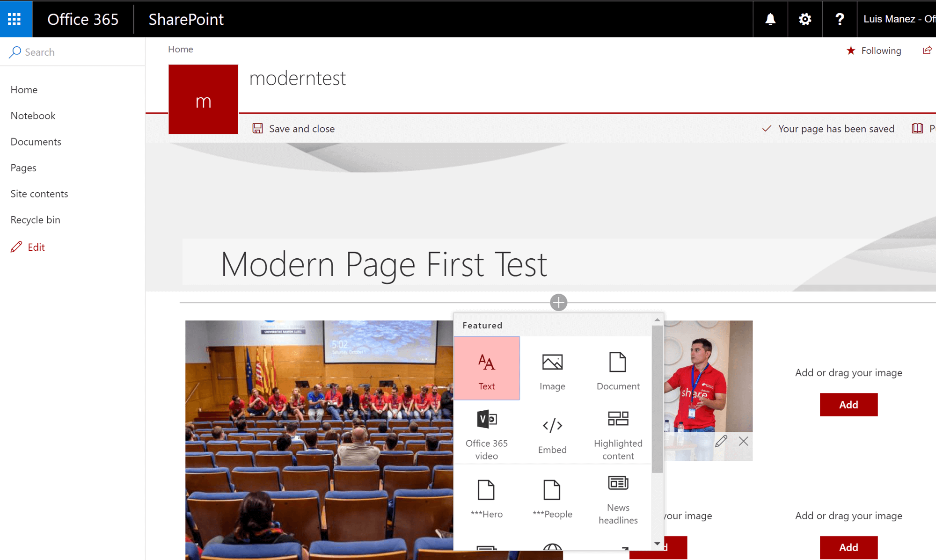
Task: Open the SharePoint settings gear
Action: coord(804,19)
